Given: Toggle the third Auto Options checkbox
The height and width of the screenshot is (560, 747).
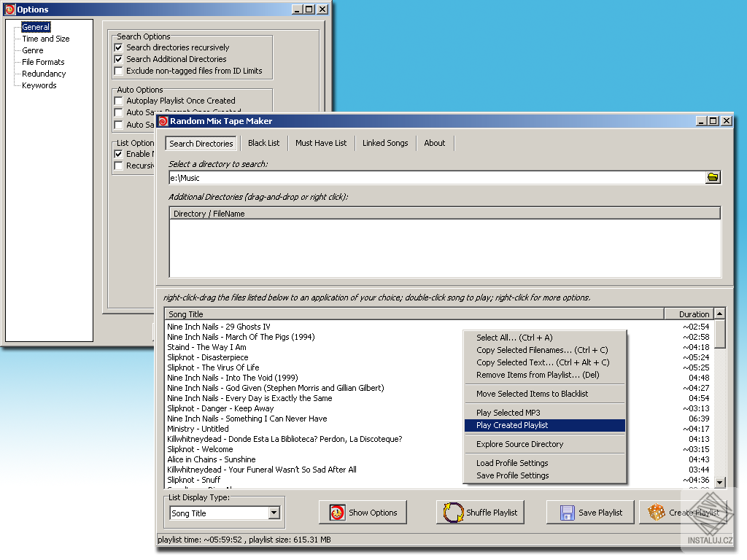Looking at the screenshot, I should (119, 125).
